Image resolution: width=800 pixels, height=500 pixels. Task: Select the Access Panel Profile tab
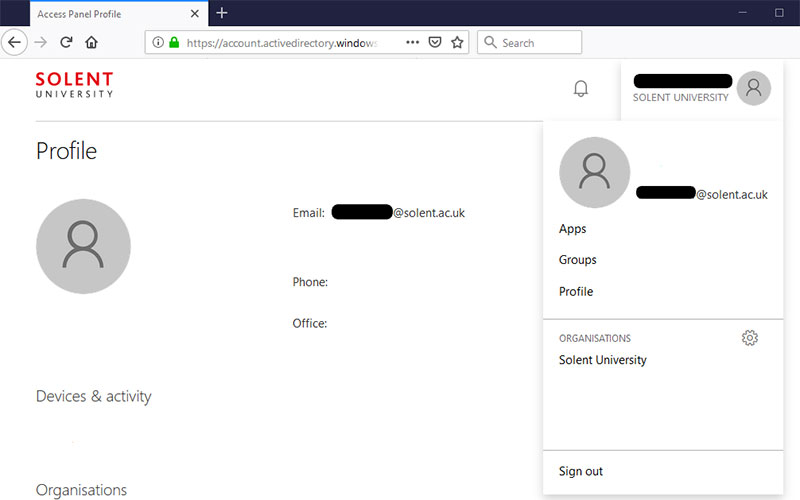tap(118, 14)
